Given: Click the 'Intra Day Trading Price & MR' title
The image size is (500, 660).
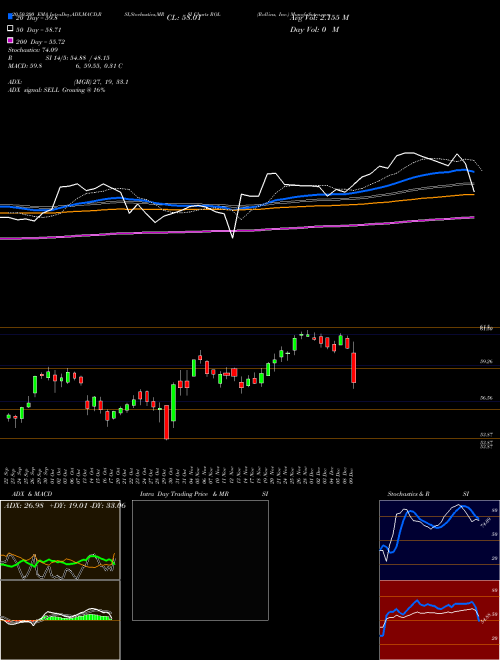Looking at the screenshot, I should click(184, 494).
